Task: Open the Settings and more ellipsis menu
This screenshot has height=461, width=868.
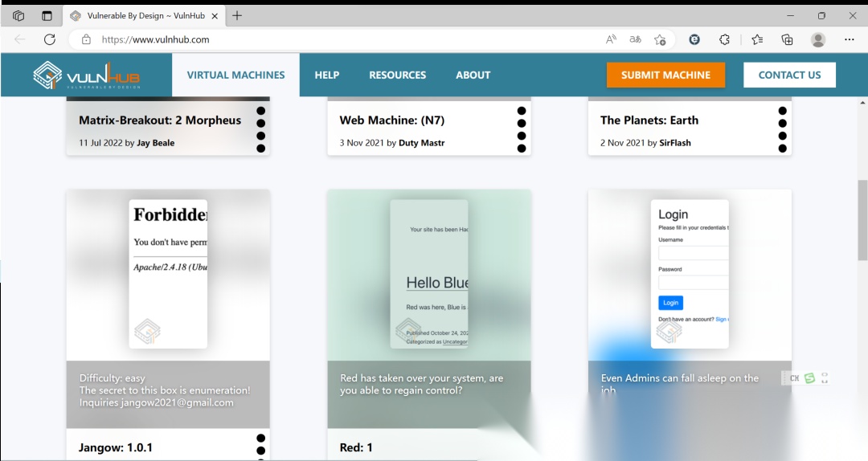Action: 850,39
